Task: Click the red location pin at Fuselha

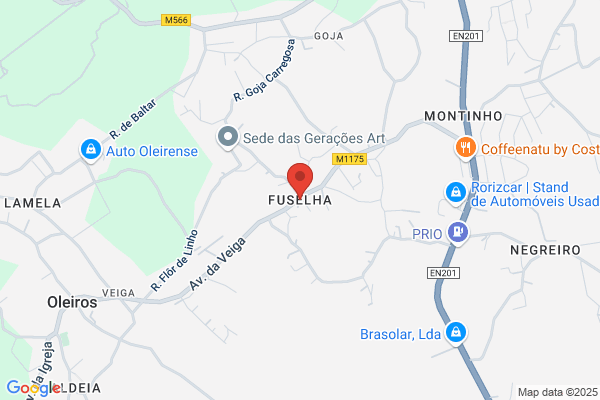Action: click(300, 181)
